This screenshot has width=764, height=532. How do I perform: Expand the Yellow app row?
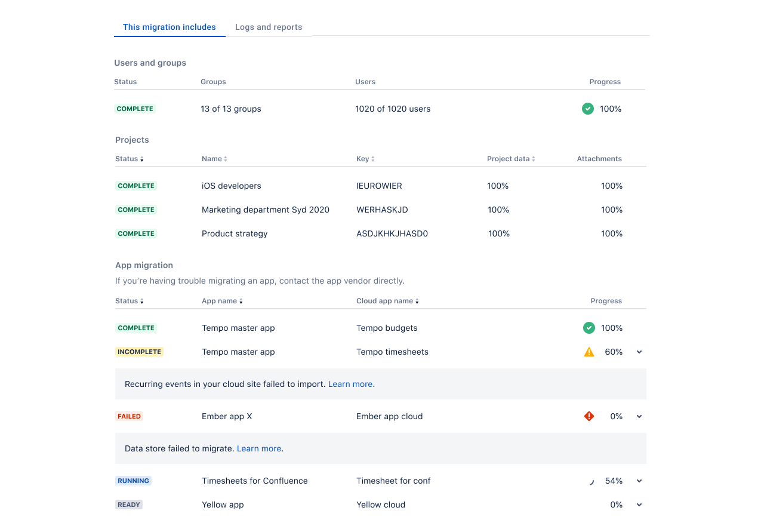(639, 505)
